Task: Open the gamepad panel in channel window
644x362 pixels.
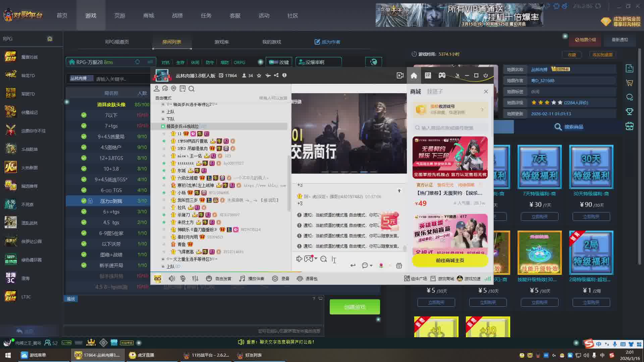Action: [442, 75]
